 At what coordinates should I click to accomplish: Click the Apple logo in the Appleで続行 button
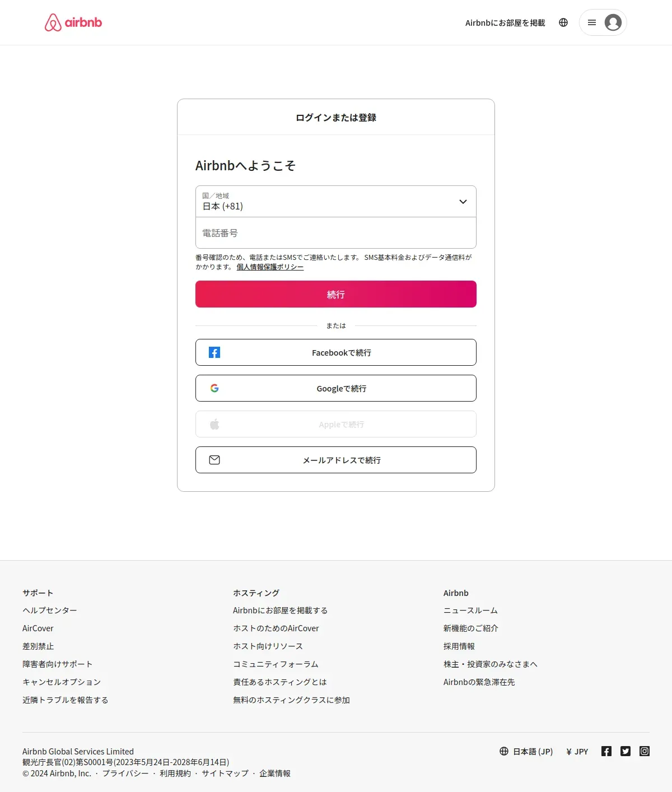(214, 424)
